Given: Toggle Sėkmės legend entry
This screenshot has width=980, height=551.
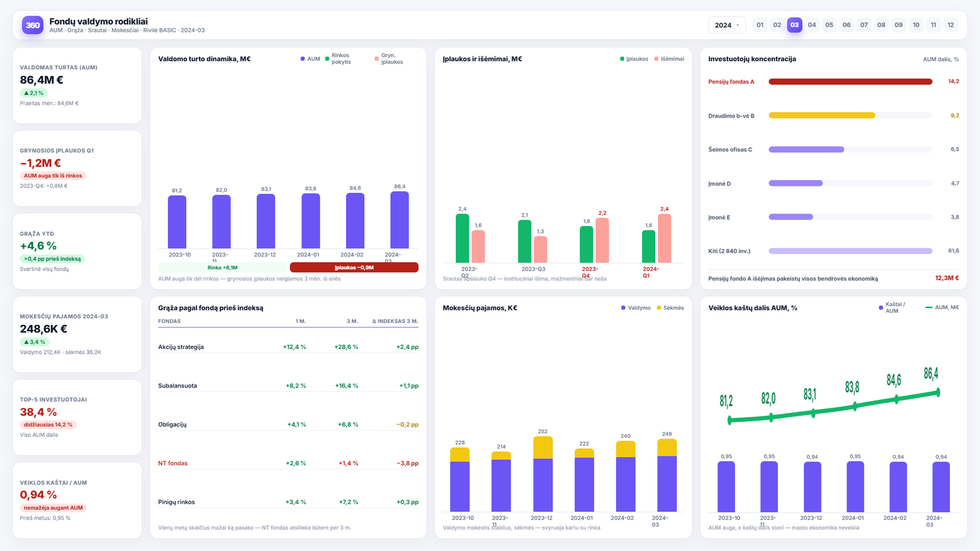Looking at the screenshot, I should click(x=670, y=308).
